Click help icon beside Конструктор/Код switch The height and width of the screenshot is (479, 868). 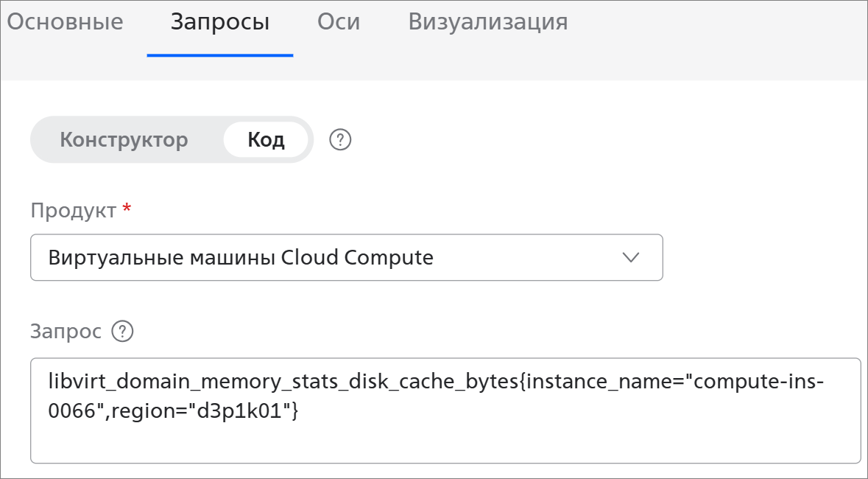pos(340,140)
